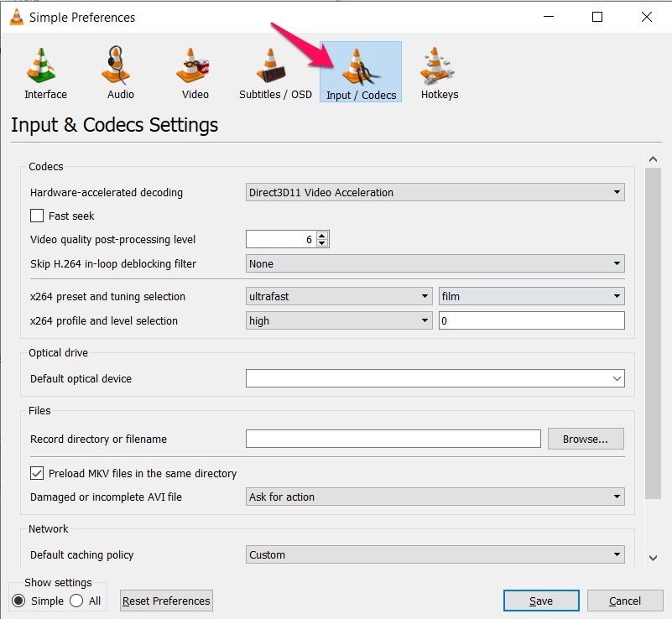Open Hardware-accelerated decoding dropdown
The height and width of the screenshot is (619, 672).
pyautogui.click(x=435, y=192)
